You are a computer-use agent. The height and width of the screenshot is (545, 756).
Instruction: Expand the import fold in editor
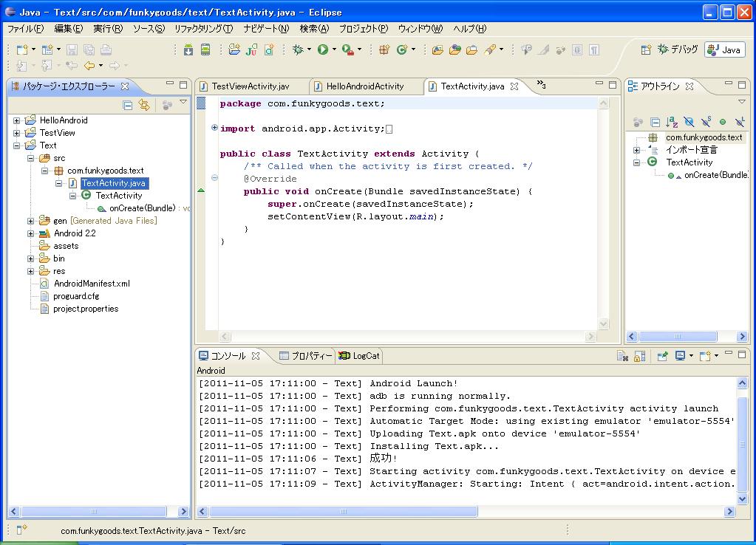tap(214, 128)
